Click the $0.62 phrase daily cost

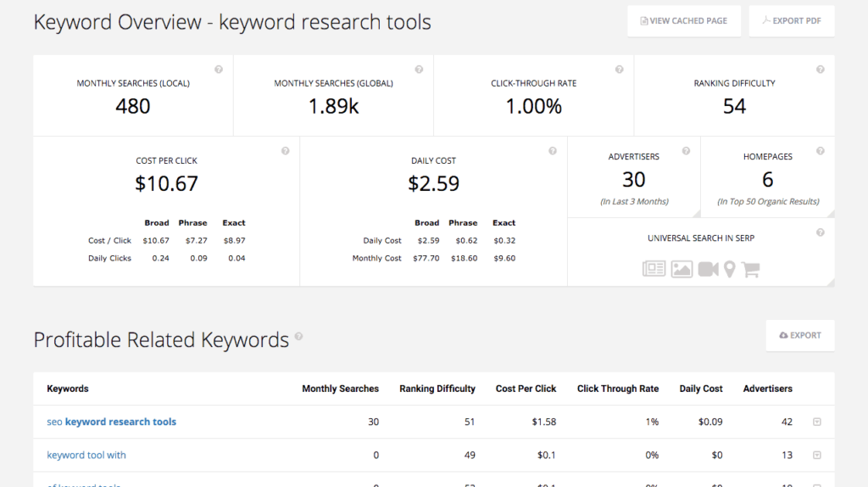click(466, 240)
